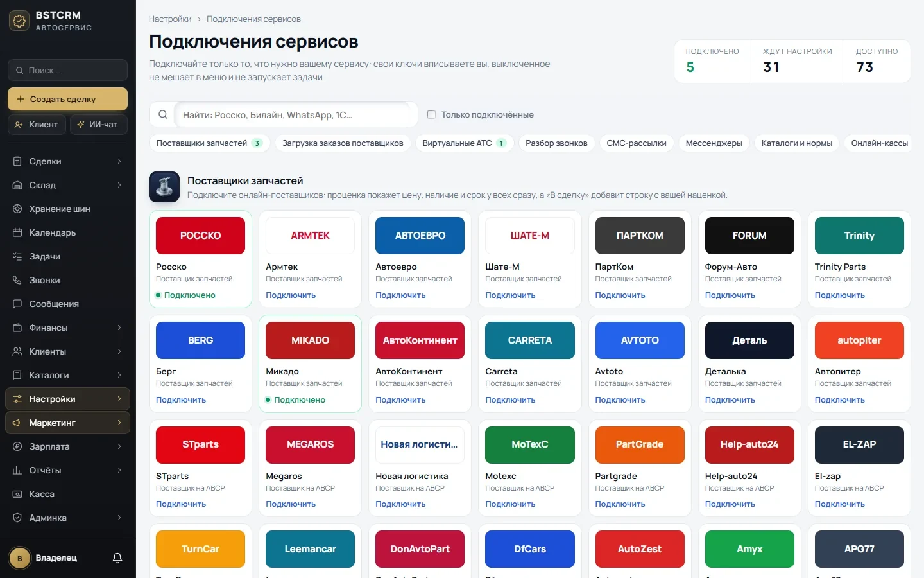Viewport: 924px width, 578px height.
Task: Select the Каталоги и нормы filter tab
Action: pos(796,143)
